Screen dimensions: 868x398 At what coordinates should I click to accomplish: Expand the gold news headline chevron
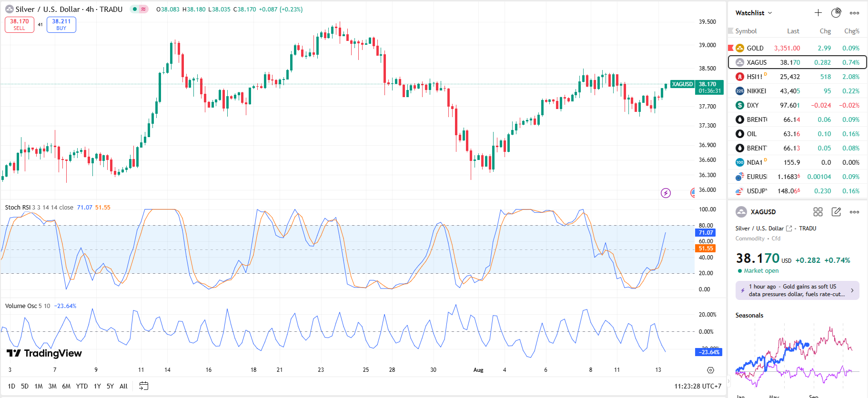(852, 290)
